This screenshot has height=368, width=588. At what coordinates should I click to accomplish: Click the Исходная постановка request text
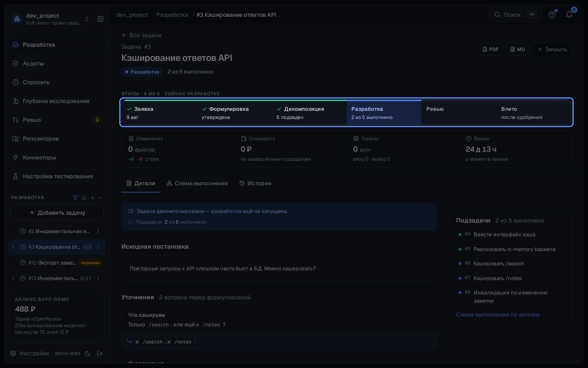point(223,268)
